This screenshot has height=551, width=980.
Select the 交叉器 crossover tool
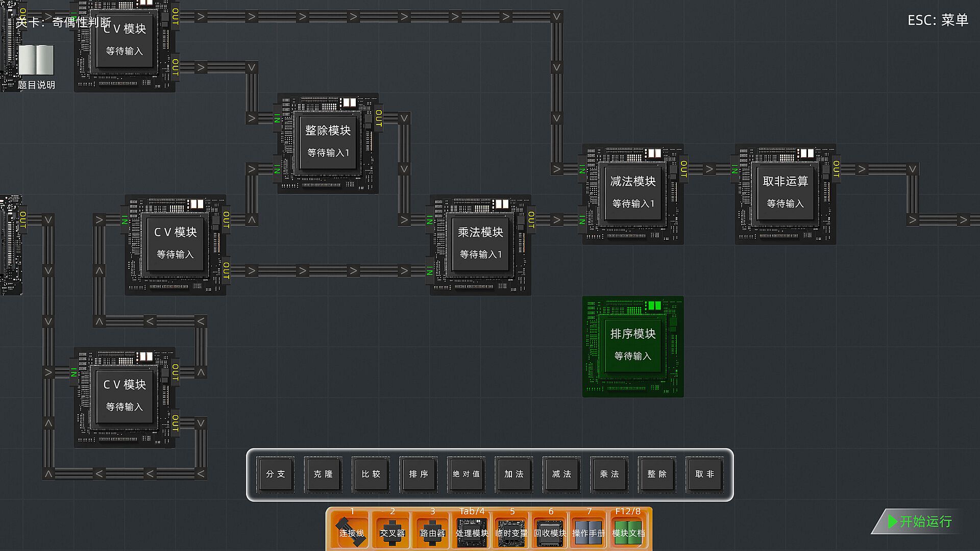point(391,531)
